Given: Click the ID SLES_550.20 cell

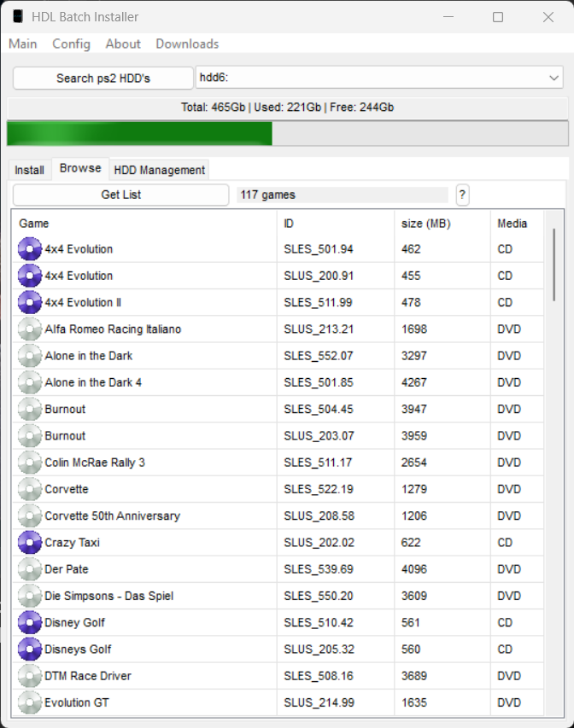Looking at the screenshot, I should tap(319, 597).
